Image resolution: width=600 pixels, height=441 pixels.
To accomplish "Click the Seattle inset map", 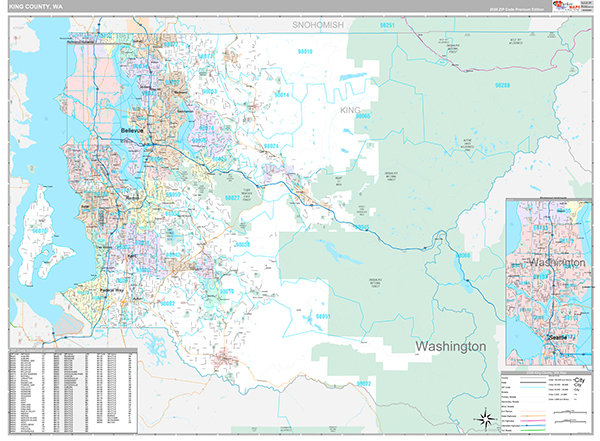I will (x=549, y=282).
